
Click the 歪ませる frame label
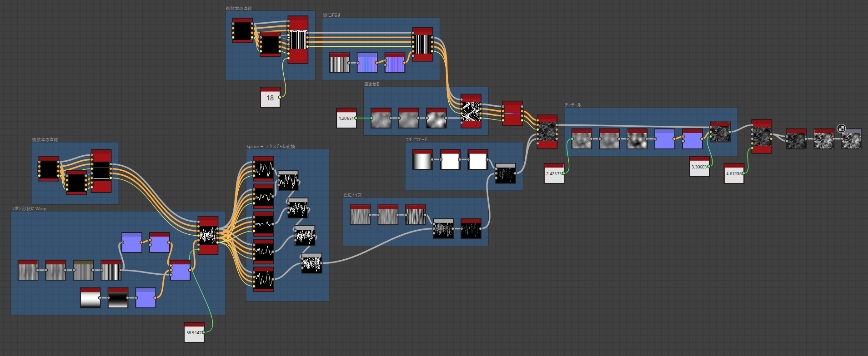click(x=371, y=84)
